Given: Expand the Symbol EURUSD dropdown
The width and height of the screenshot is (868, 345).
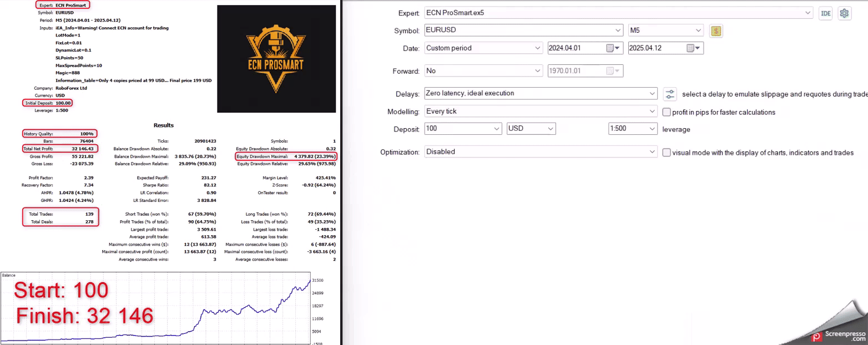Looking at the screenshot, I should 618,31.
